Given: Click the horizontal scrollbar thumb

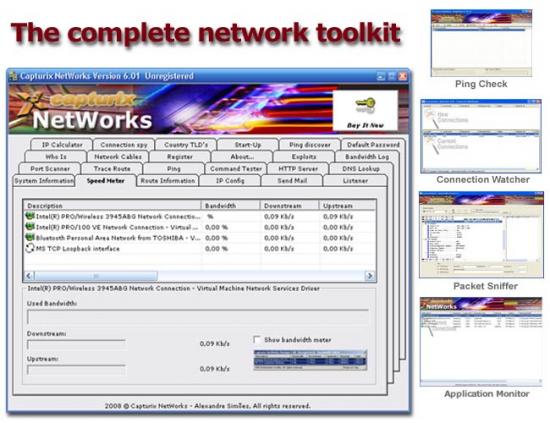Looking at the screenshot, I should (96, 276).
